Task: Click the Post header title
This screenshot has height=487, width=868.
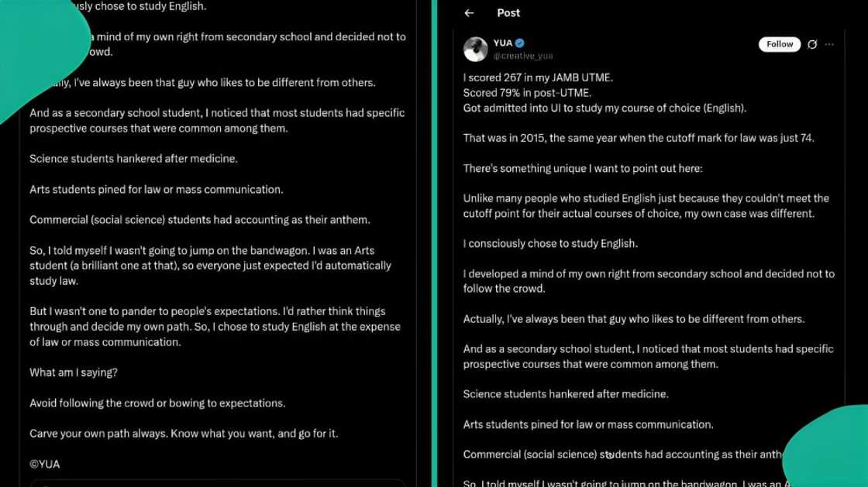Action: pyautogui.click(x=508, y=12)
